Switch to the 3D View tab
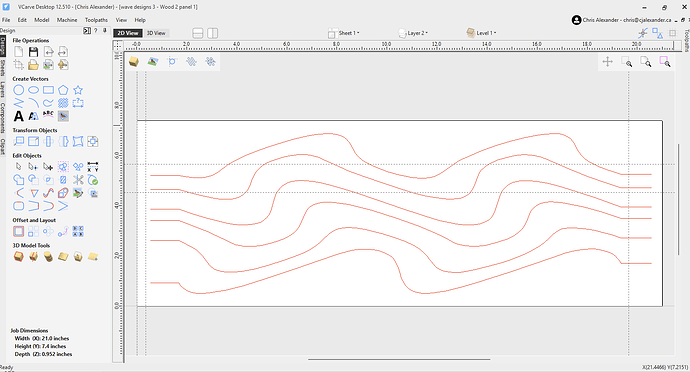This screenshot has height=372, width=690. [x=156, y=33]
